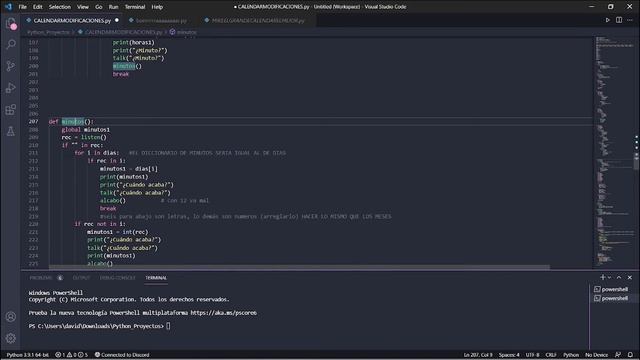This screenshot has width=640, height=360.
Task: Click the terminal prompt input area
Action: click(168, 326)
